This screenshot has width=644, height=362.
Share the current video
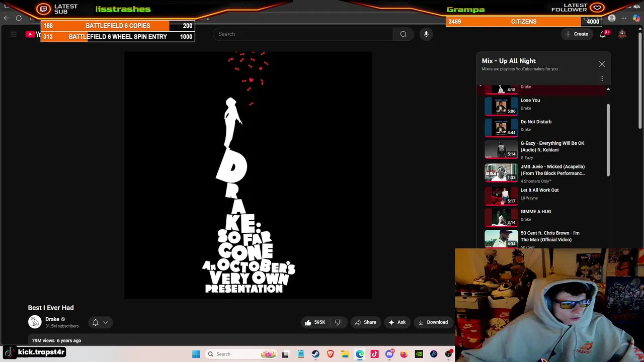365,322
